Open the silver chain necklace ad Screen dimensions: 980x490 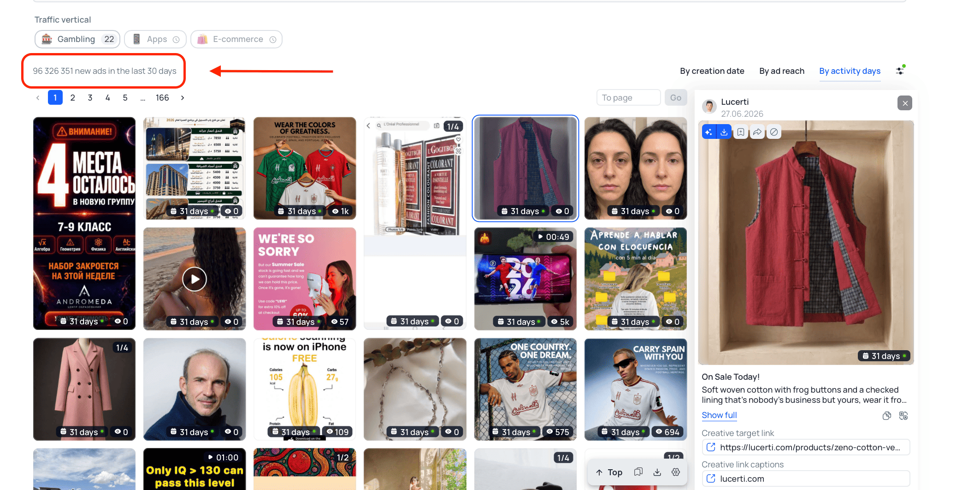point(415,389)
